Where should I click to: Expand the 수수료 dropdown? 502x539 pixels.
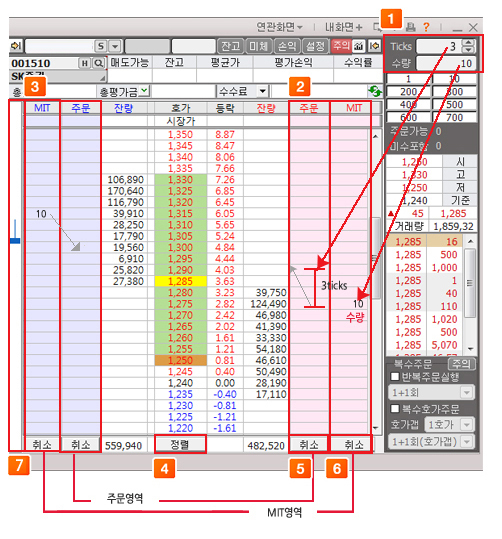point(262,91)
